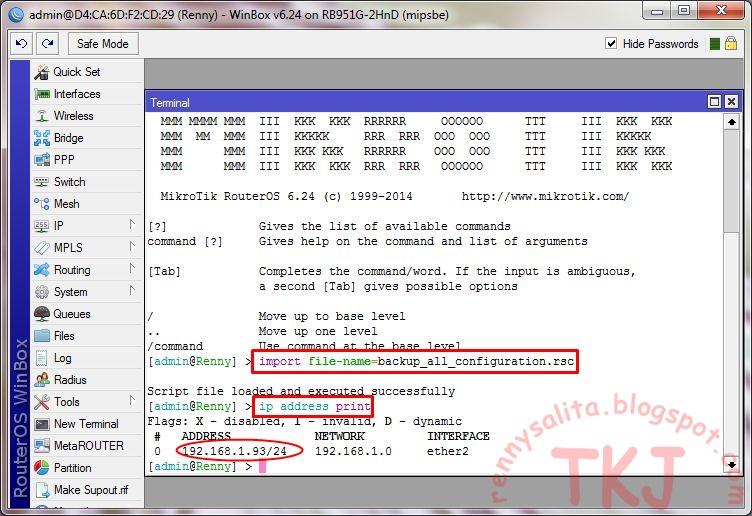Open the Interfaces icon in sidebar
The width and height of the screenshot is (752, 516).
[x=42, y=94]
